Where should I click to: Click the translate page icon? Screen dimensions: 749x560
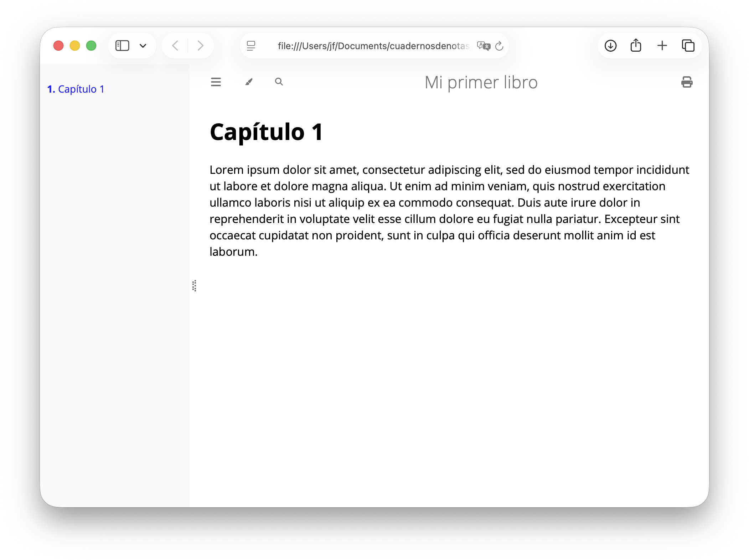coord(484,46)
